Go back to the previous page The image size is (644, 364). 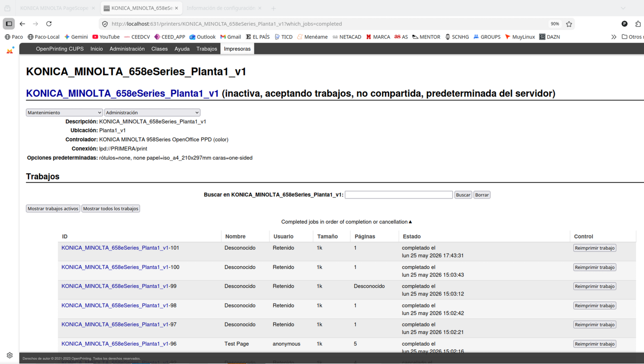click(22, 24)
